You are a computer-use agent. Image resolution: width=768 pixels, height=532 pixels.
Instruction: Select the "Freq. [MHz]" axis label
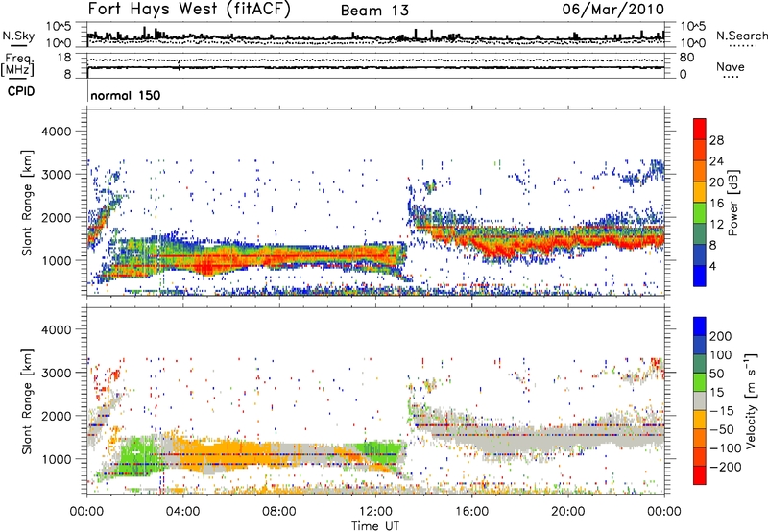(17, 64)
